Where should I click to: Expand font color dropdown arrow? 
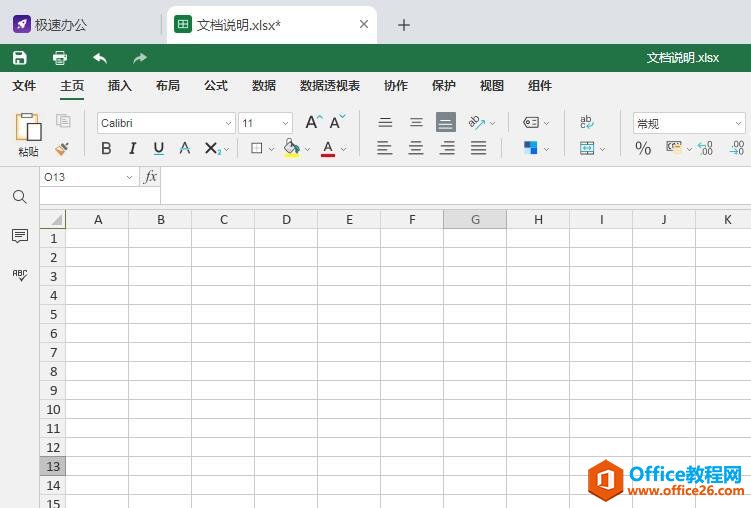(343, 149)
